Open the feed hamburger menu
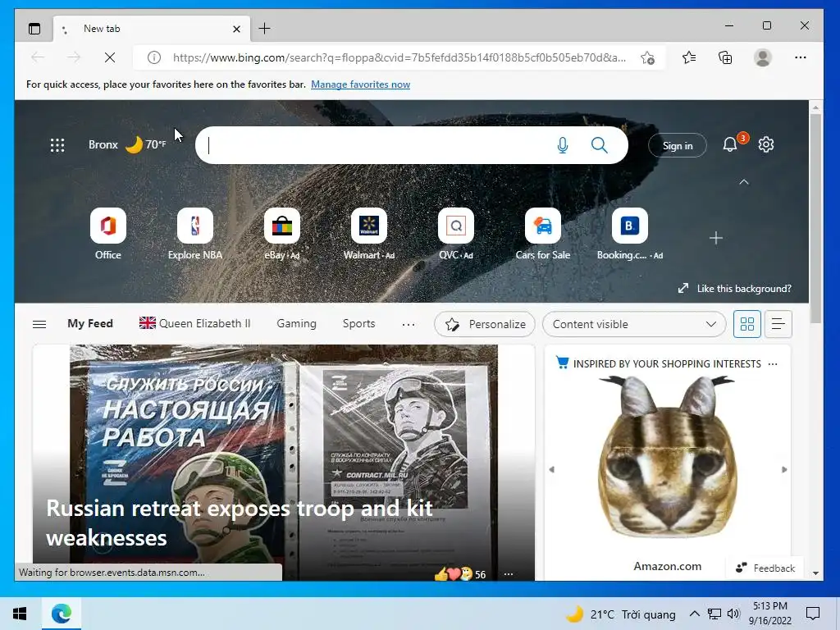 point(39,324)
